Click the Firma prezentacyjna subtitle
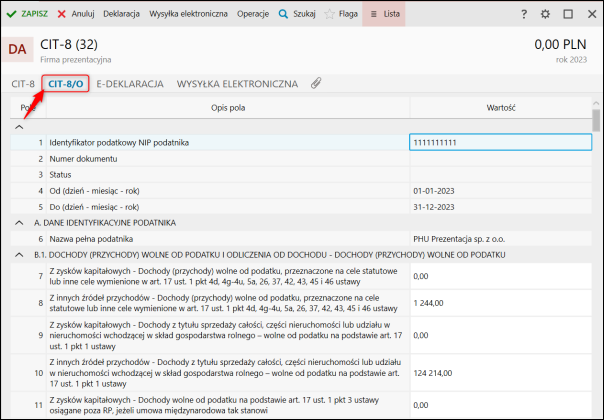The image size is (604, 420). point(76,60)
